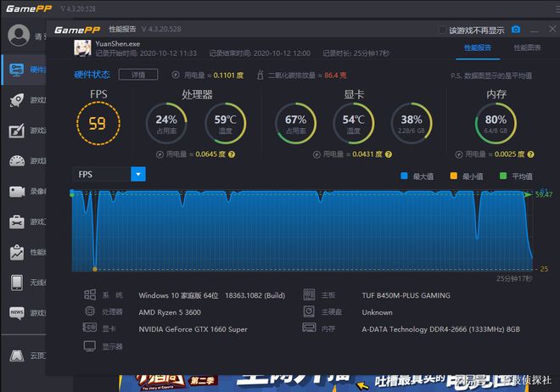Click the processor power help question mark
Image resolution: width=560 pixels, height=392 pixels.
click(x=232, y=154)
